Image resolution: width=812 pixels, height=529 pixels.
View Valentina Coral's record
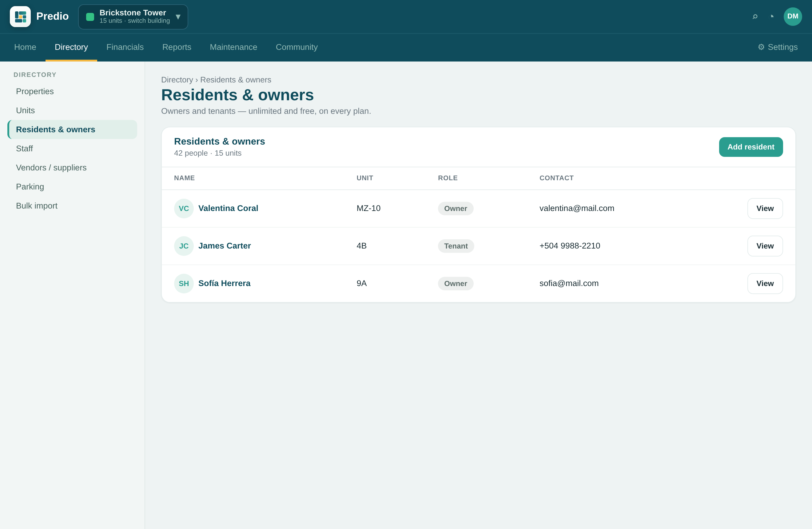click(x=765, y=209)
